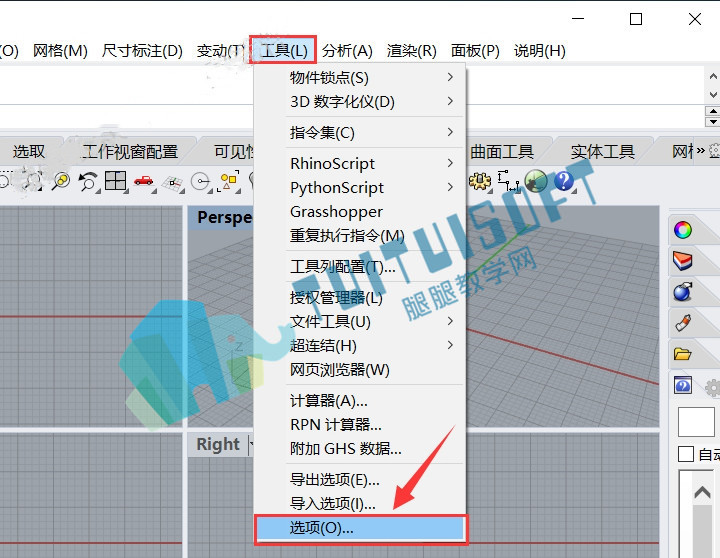This screenshot has width=720, height=558.
Task: Switch to the 工作视窗配置 toolbar tab
Action: 130,151
